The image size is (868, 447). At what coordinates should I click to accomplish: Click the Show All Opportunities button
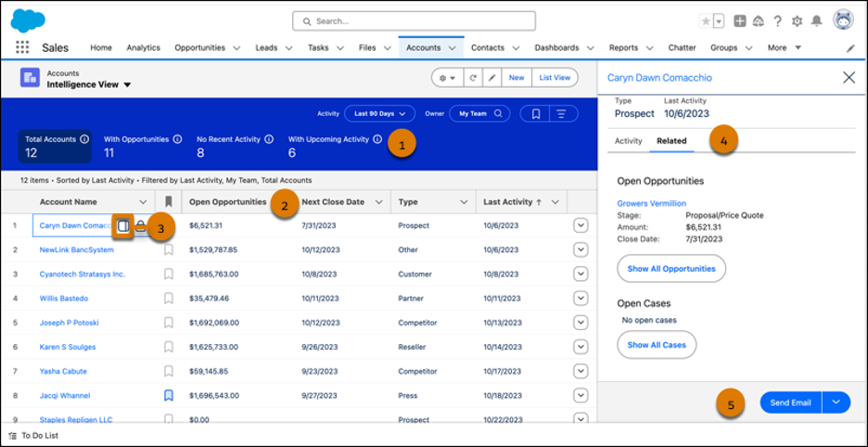click(x=671, y=269)
